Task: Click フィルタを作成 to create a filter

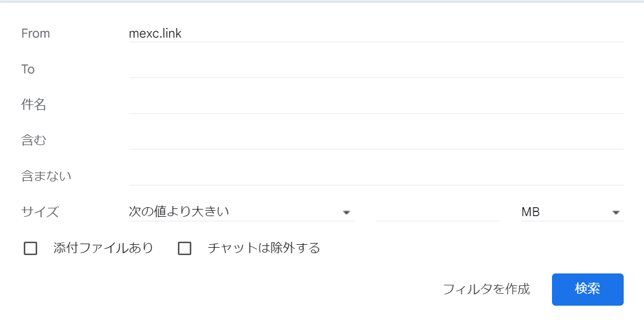Action: 486,290
